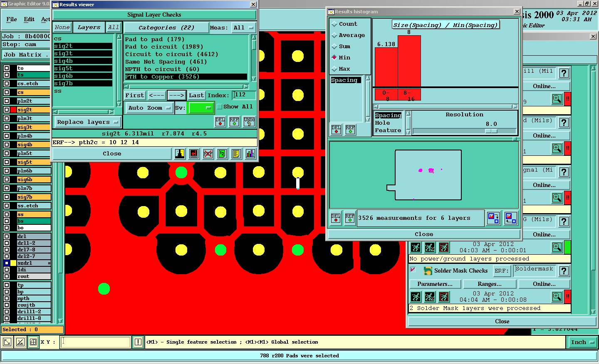
Task: Click the UNDO icon in Results viewer
Action: click(x=249, y=122)
